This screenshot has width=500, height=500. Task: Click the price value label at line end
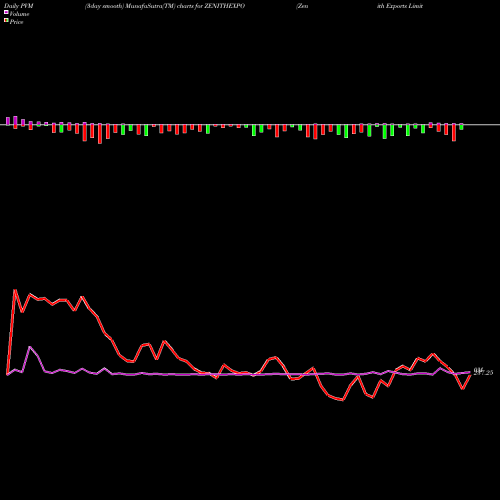[x=483, y=373]
